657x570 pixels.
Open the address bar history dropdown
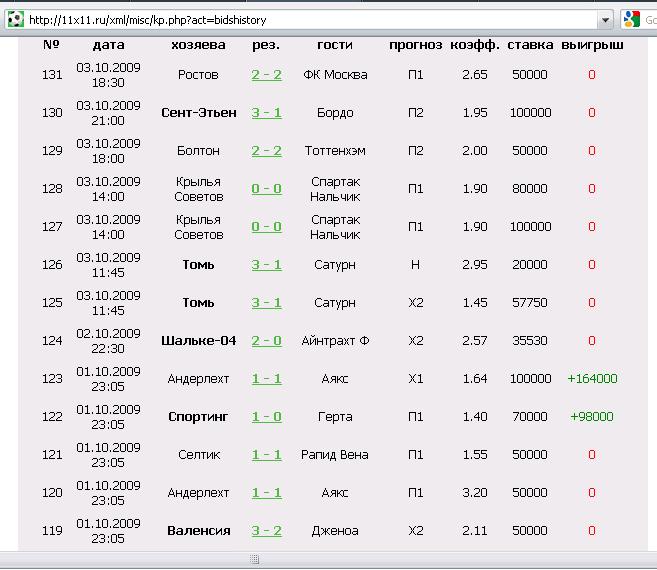click(x=605, y=19)
